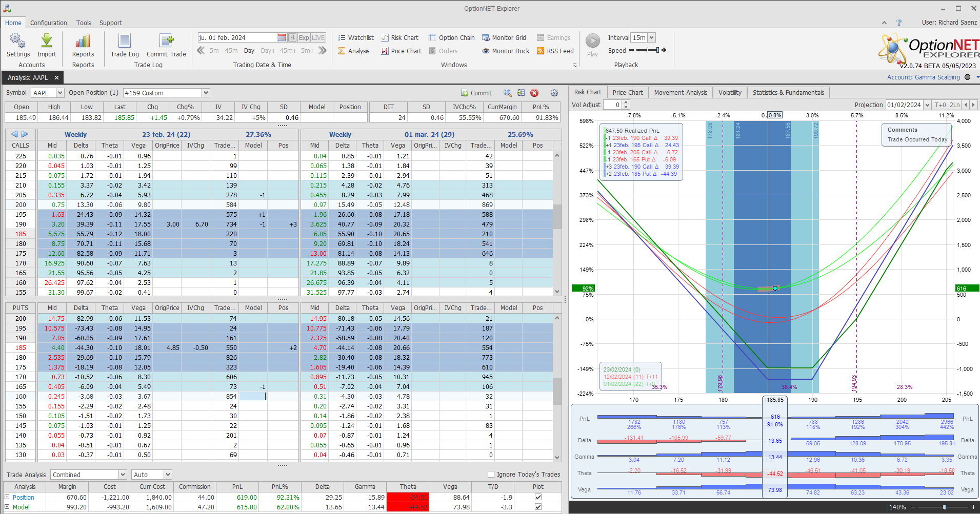Switch to the Movement Analysis tab
Image resolution: width=980 pixels, height=514 pixels.
tap(680, 93)
